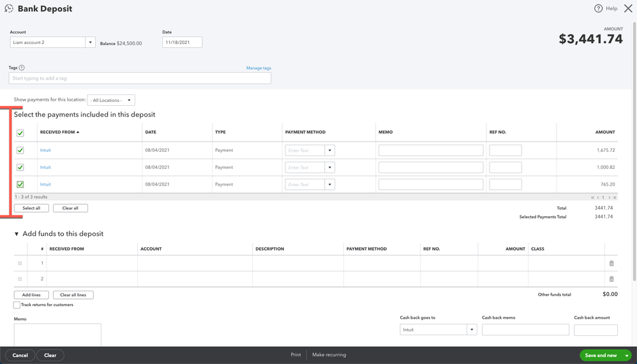Click Manage tags link
Viewport: 637px width, 364px height.
coord(259,68)
